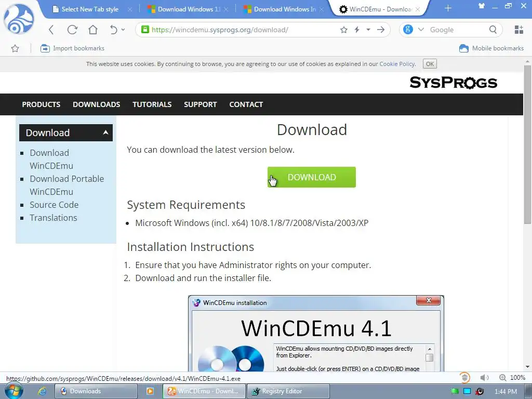Open the Windows Start orb
The height and width of the screenshot is (399, 532).
point(14,391)
